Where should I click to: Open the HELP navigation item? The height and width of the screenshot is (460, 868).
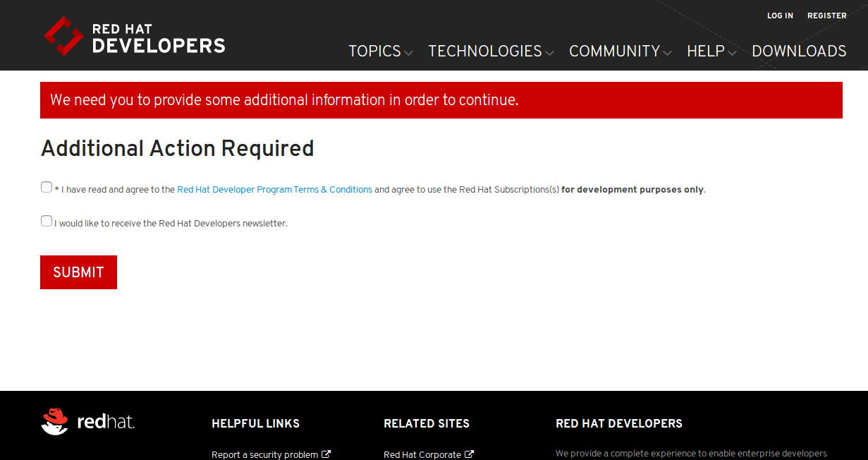pos(706,51)
